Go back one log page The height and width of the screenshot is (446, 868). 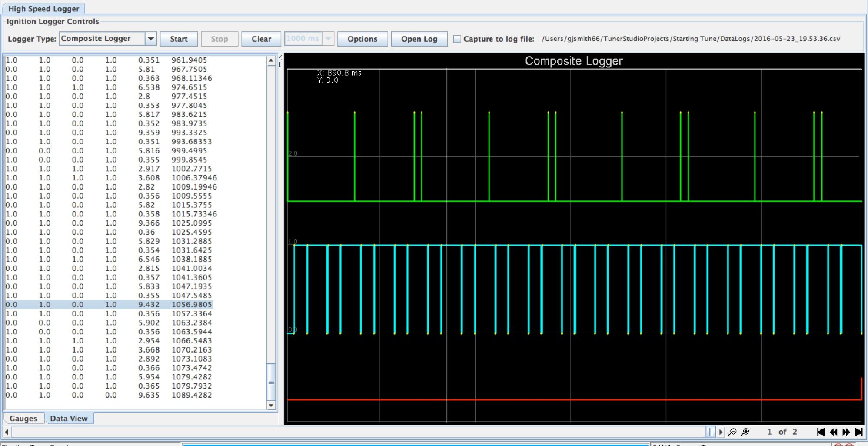(x=833, y=432)
